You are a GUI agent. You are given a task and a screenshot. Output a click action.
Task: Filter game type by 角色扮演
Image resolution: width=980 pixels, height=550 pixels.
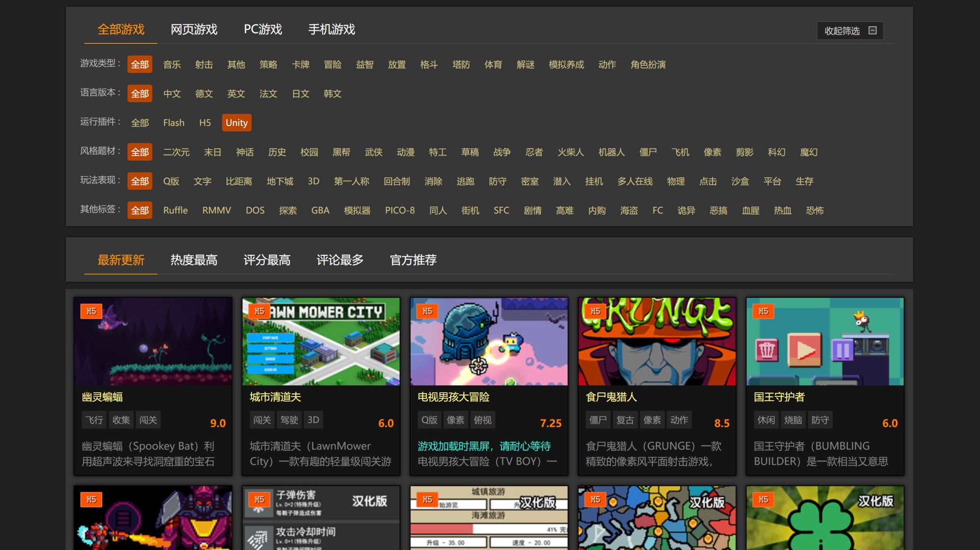tap(648, 64)
